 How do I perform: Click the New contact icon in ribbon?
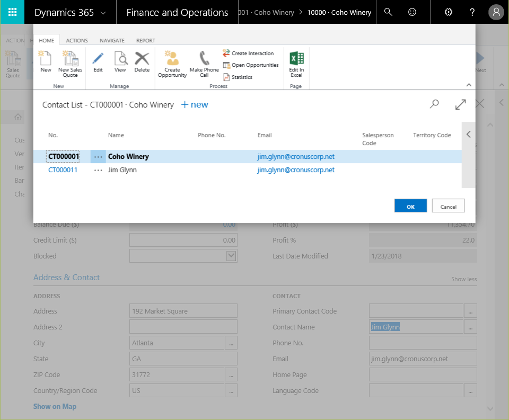point(46,61)
